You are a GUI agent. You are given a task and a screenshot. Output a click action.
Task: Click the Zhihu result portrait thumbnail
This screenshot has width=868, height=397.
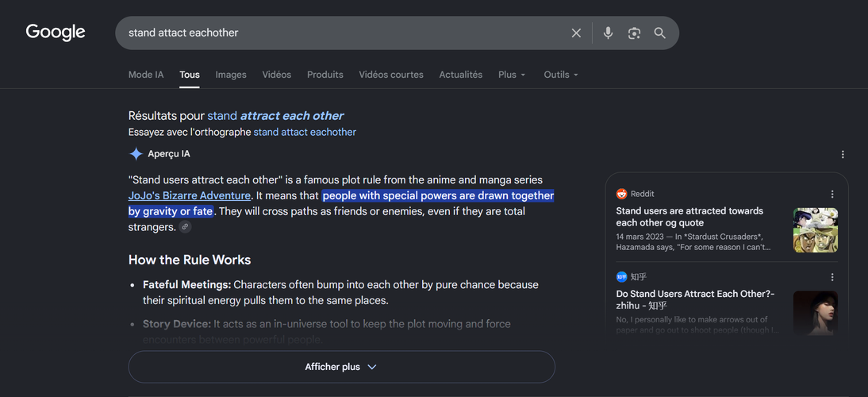pyautogui.click(x=816, y=313)
